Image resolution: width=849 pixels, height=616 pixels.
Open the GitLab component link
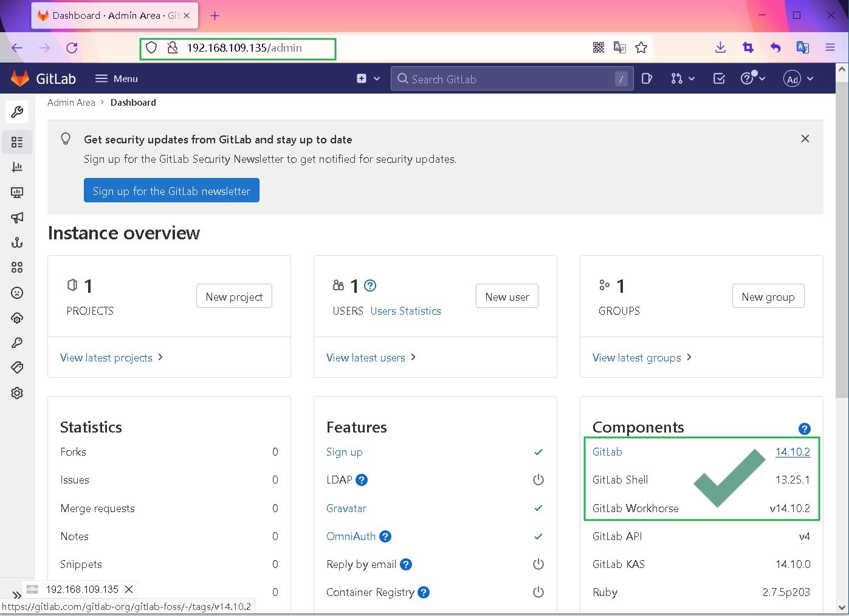click(x=607, y=451)
